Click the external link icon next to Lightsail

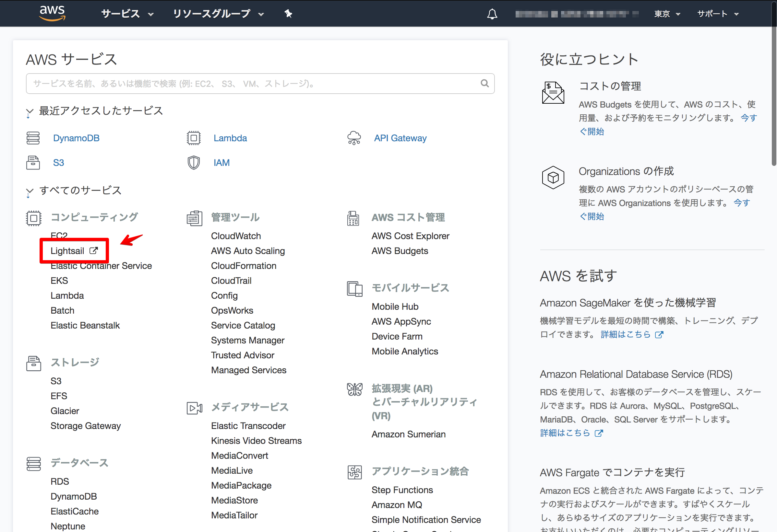[x=94, y=250]
